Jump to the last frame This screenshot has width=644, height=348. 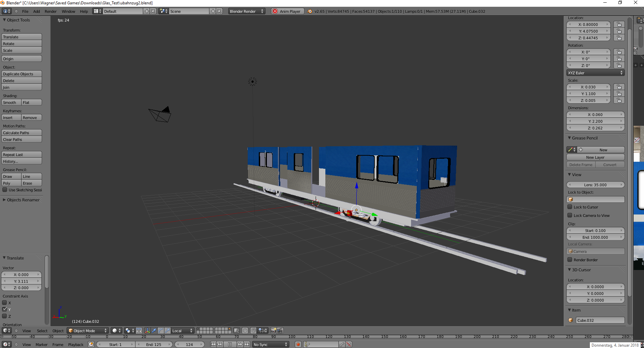(x=247, y=345)
